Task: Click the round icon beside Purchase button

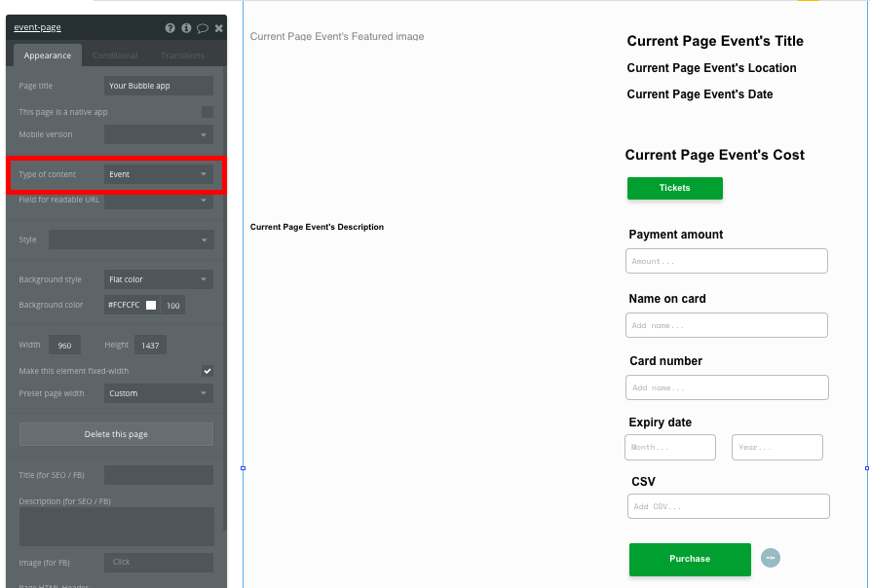Action: (x=770, y=558)
